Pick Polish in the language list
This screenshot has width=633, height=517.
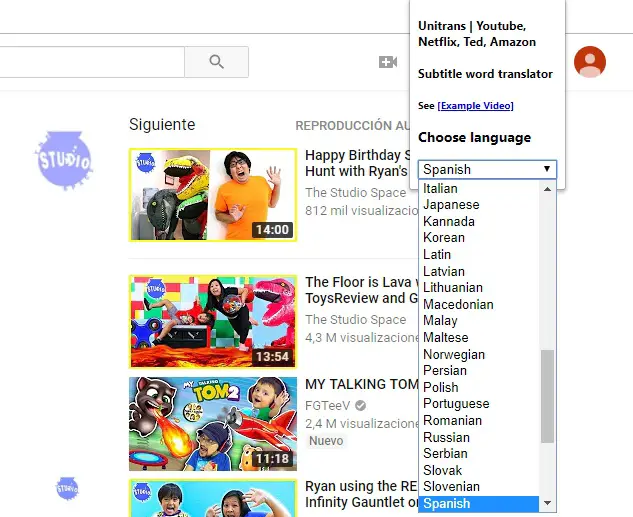coord(479,388)
